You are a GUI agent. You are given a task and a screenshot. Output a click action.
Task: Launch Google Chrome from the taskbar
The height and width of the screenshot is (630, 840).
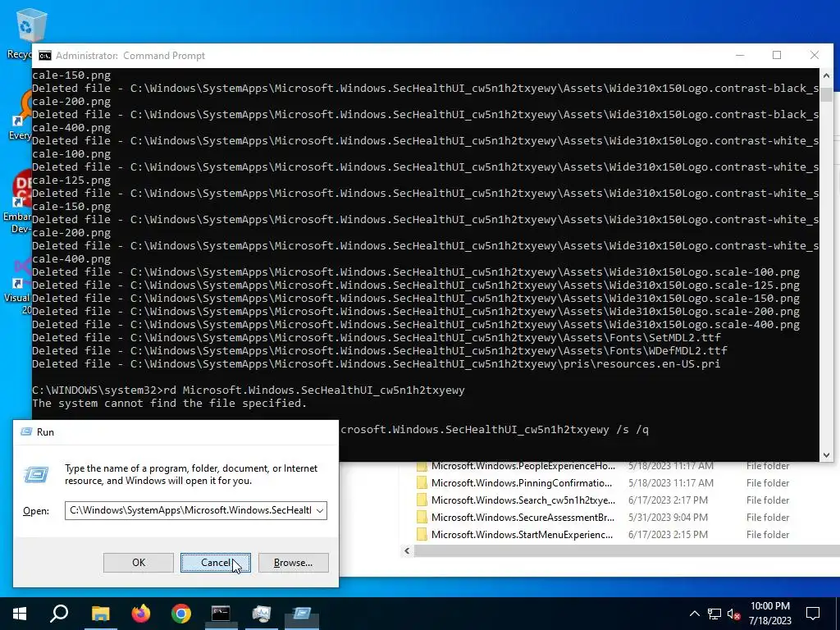coord(181,614)
